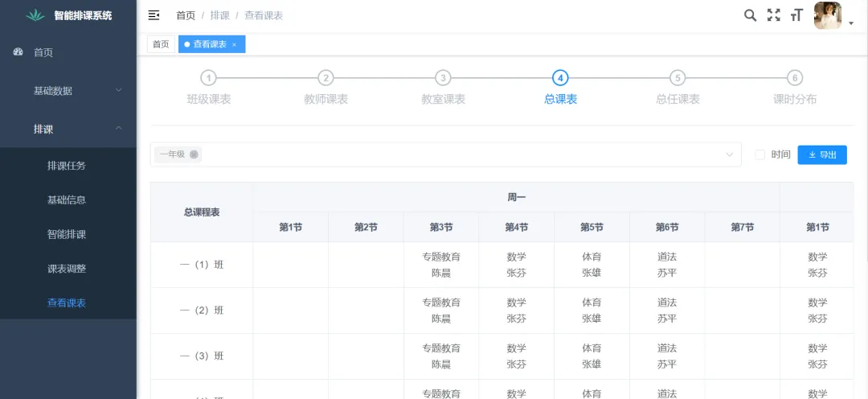Click the 导出 export button
Screen dimensions: 868x399
coord(821,154)
